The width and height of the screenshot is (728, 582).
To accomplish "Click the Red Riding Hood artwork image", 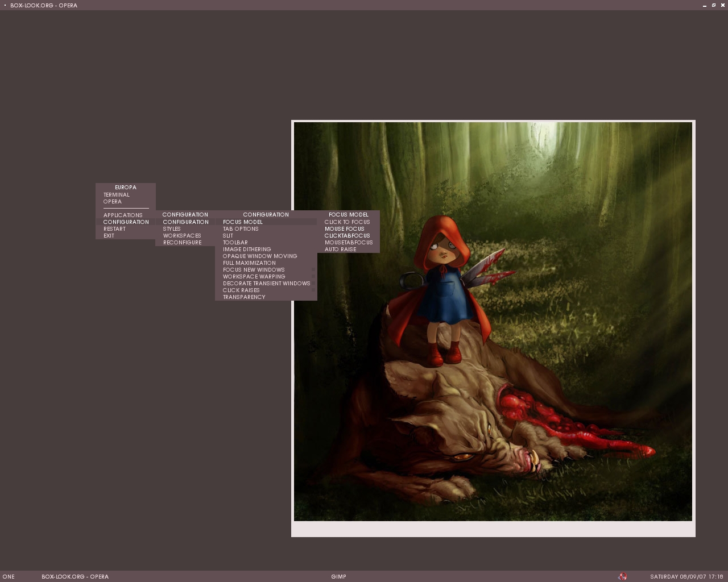I will click(x=493, y=322).
